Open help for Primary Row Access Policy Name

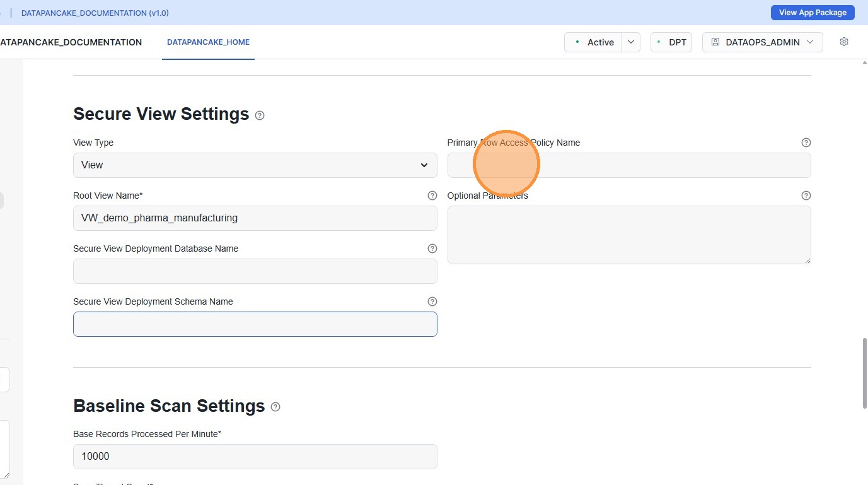pyautogui.click(x=806, y=143)
